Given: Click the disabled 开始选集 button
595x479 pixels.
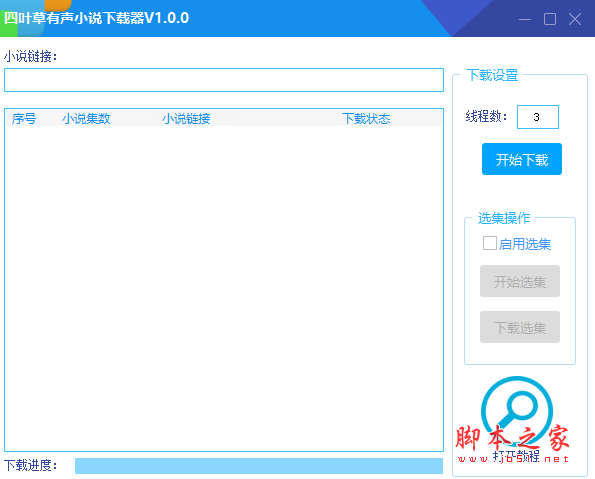Looking at the screenshot, I should tap(520, 281).
